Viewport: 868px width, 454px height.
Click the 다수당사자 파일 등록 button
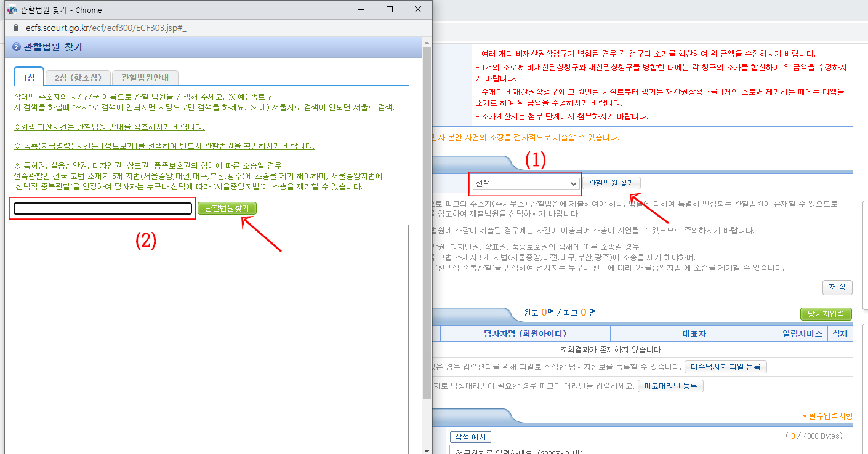(x=726, y=367)
